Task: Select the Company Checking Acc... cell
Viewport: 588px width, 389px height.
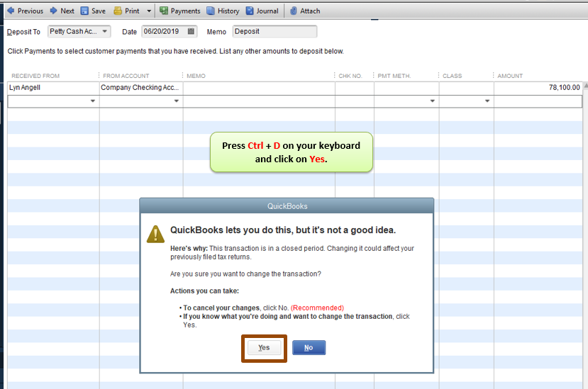Action: [141, 88]
